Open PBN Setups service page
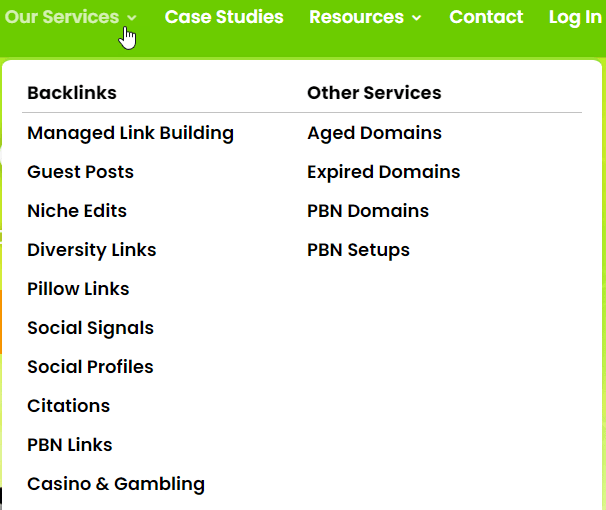 (x=358, y=250)
